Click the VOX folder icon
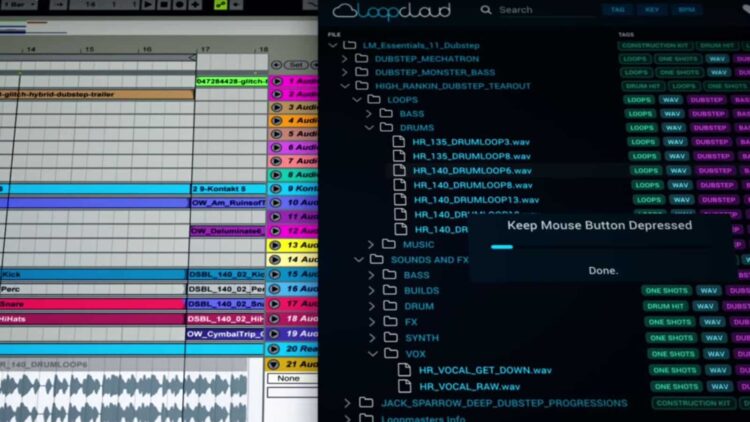 [x=391, y=354]
